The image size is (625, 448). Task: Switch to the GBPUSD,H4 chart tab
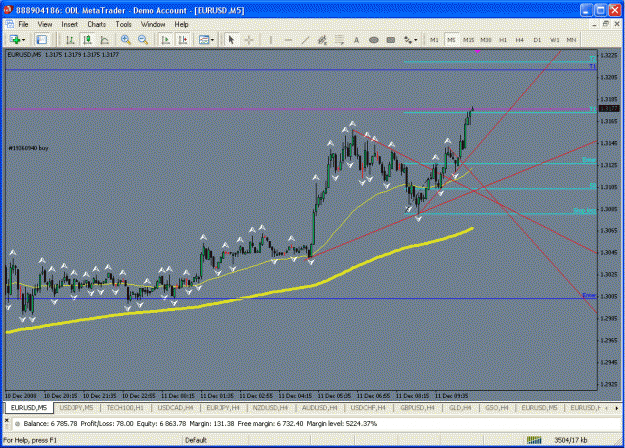tap(417, 408)
